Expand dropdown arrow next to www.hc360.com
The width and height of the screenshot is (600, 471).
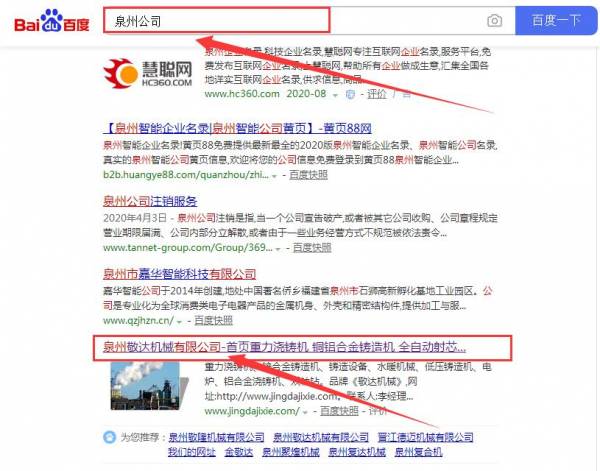coord(335,95)
